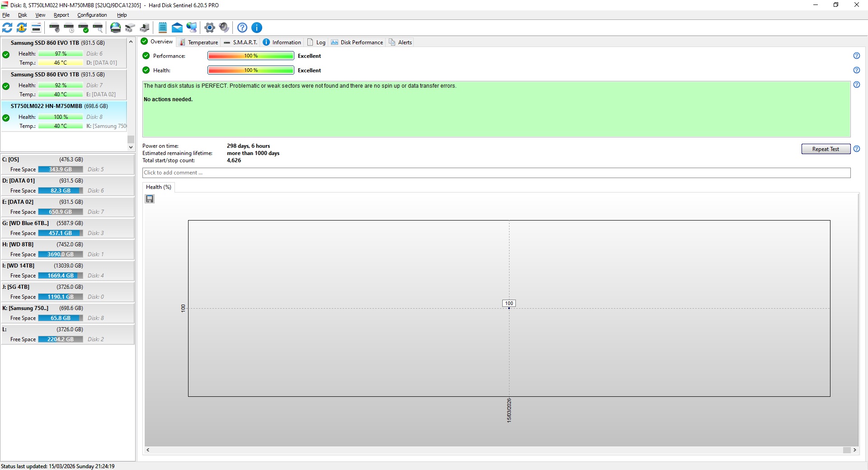
Task: Click the disk with magnifier surface test icon
Action: (x=98, y=28)
